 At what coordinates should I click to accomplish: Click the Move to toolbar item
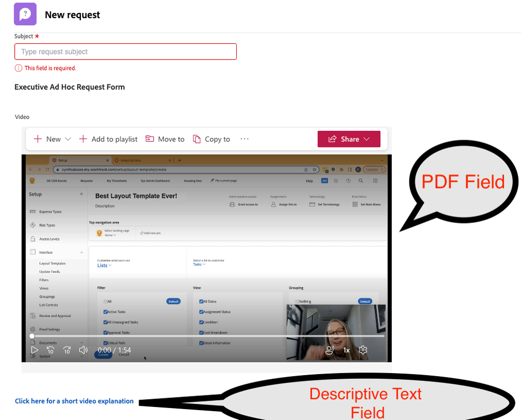165,139
